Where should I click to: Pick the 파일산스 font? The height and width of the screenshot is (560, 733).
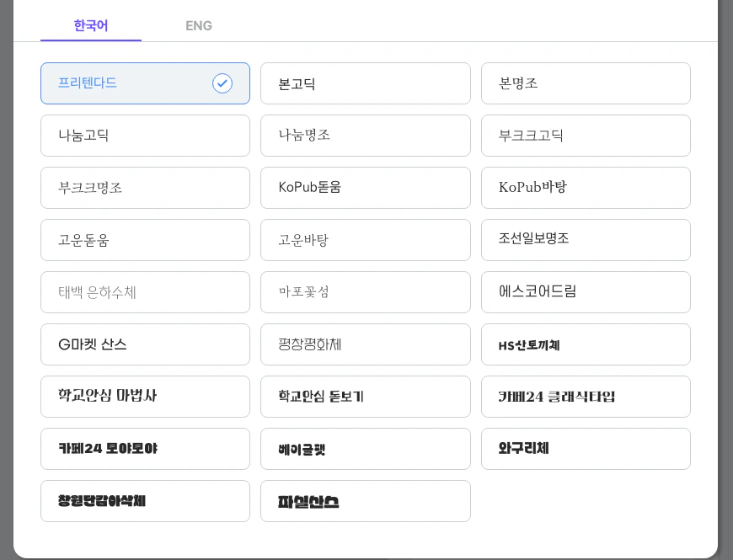click(x=366, y=501)
